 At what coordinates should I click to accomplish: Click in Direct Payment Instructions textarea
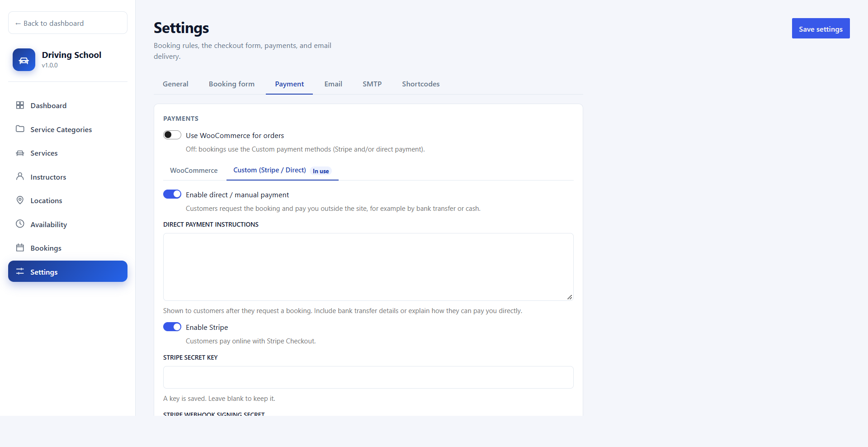368,267
